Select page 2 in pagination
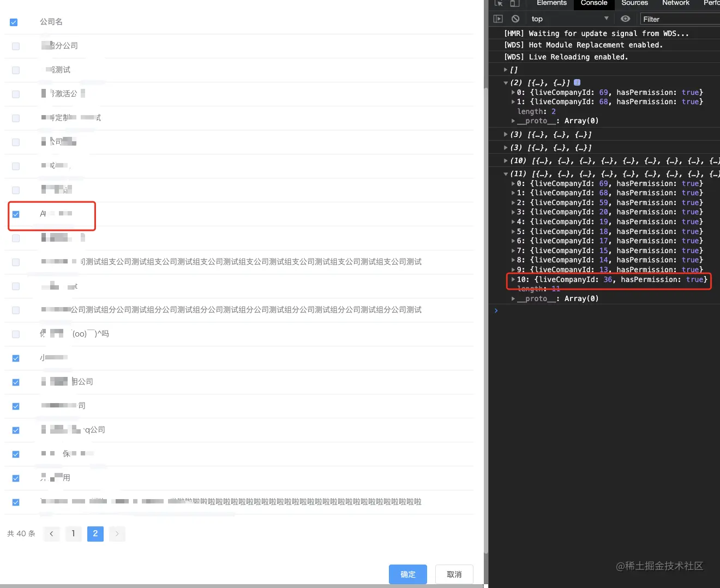Viewport: 720px width, 588px height. (x=95, y=533)
